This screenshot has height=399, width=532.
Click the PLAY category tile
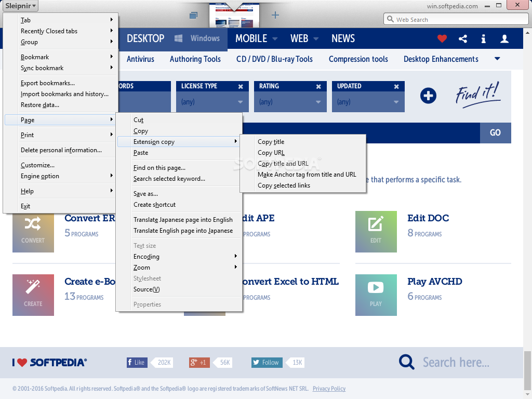pyautogui.click(x=376, y=295)
